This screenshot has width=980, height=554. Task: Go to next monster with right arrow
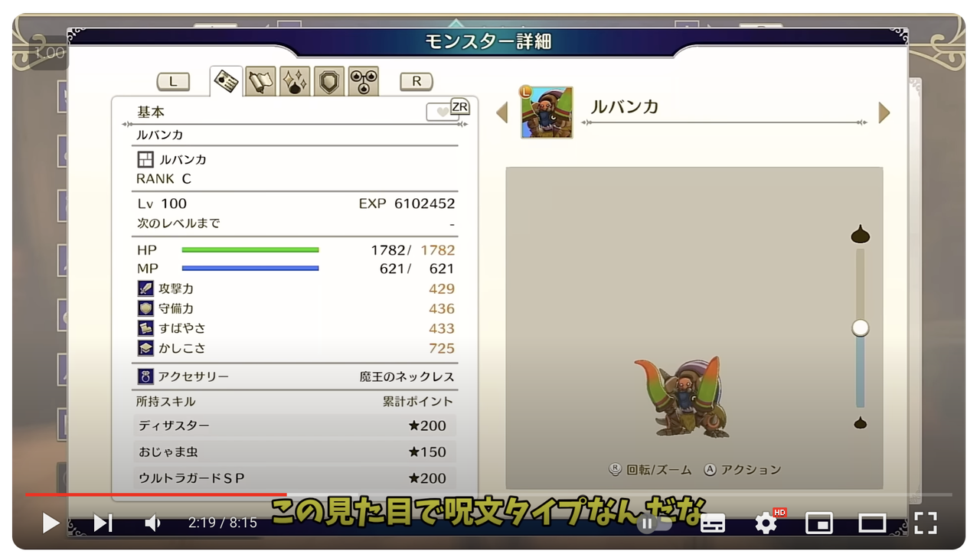point(884,113)
